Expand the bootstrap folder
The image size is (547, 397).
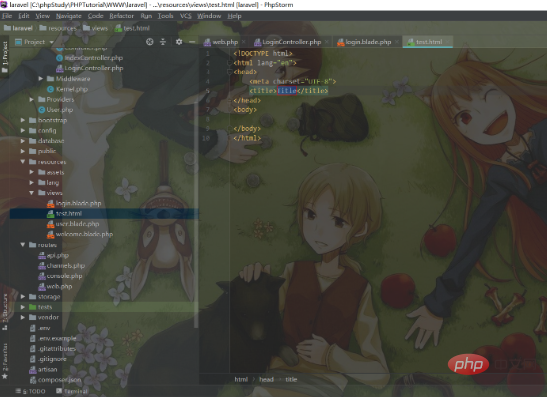[x=23, y=120]
